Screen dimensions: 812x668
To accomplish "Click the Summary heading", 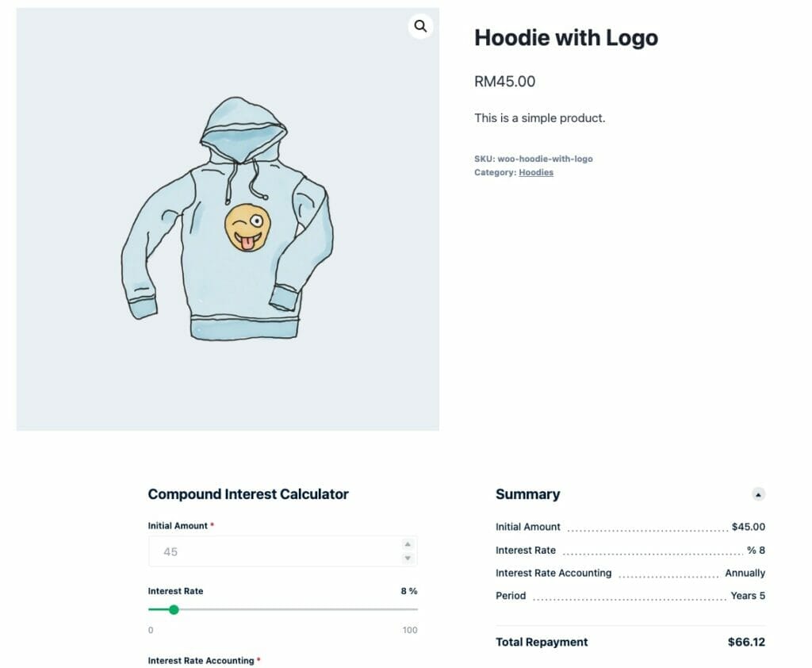I will (x=528, y=493).
